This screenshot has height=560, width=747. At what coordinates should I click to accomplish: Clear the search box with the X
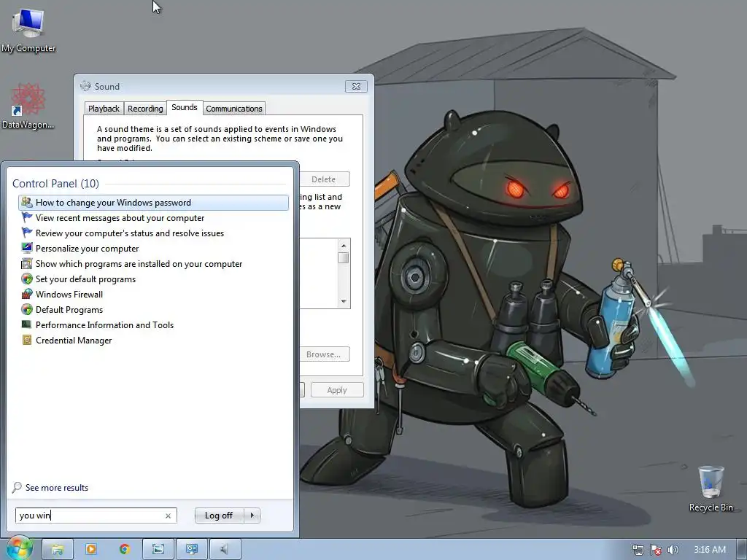[x=168, y=516]
